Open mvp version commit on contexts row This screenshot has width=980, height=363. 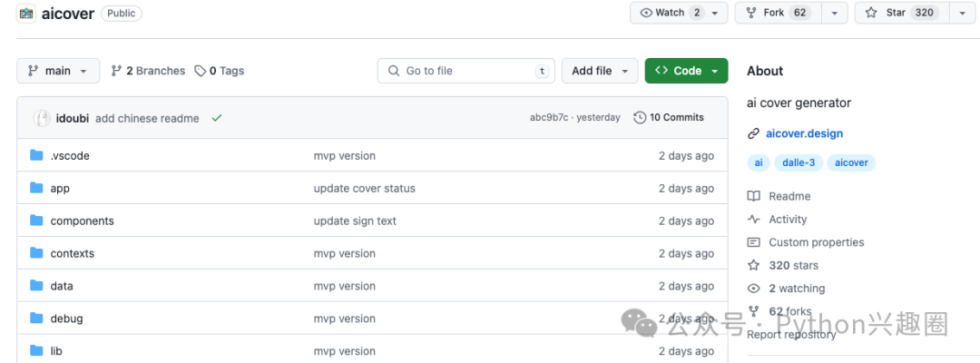pos(345,254)
